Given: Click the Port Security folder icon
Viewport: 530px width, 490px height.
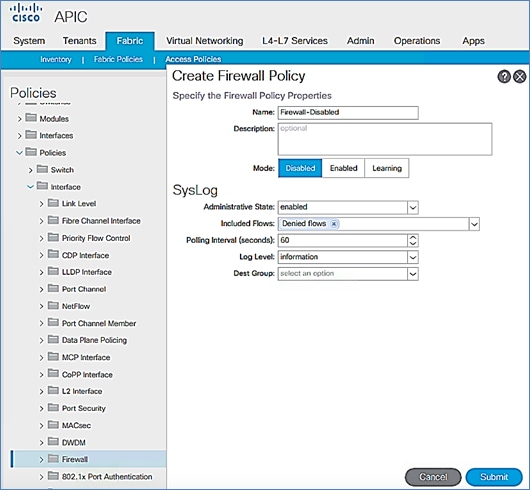Looking at the screenshot, I should coord(53,408).
